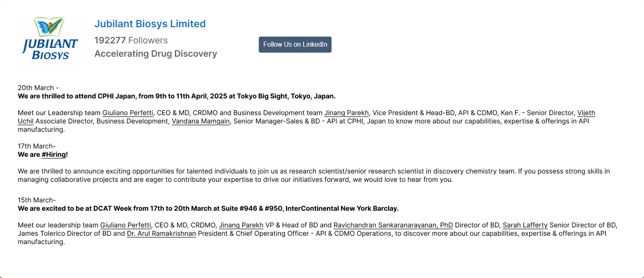Click the Accelerating Drug Discovery tagline
644x278 pixels.
click(x=155, y=54)
